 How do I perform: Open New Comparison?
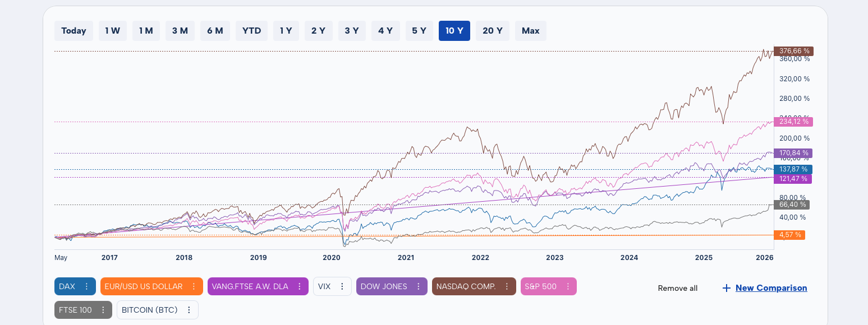(771, 287)
